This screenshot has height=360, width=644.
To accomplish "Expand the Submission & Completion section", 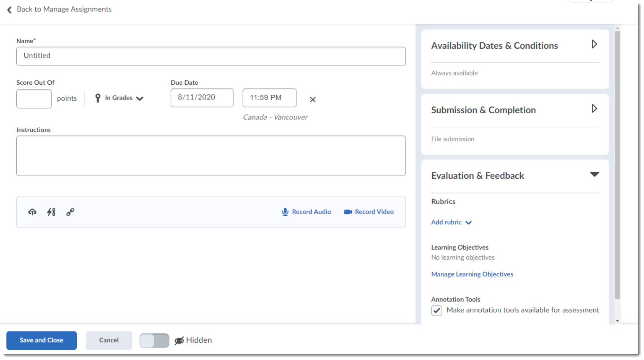I will point(595,109).
